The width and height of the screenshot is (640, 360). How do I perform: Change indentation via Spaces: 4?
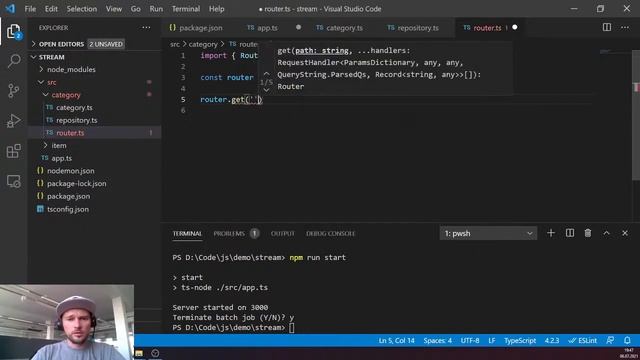[437, 340]
